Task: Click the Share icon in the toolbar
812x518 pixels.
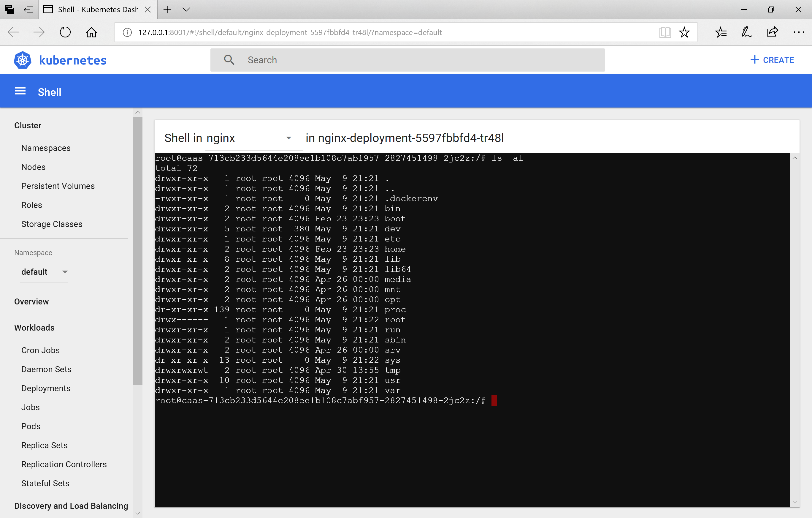Action: (772, 32)
